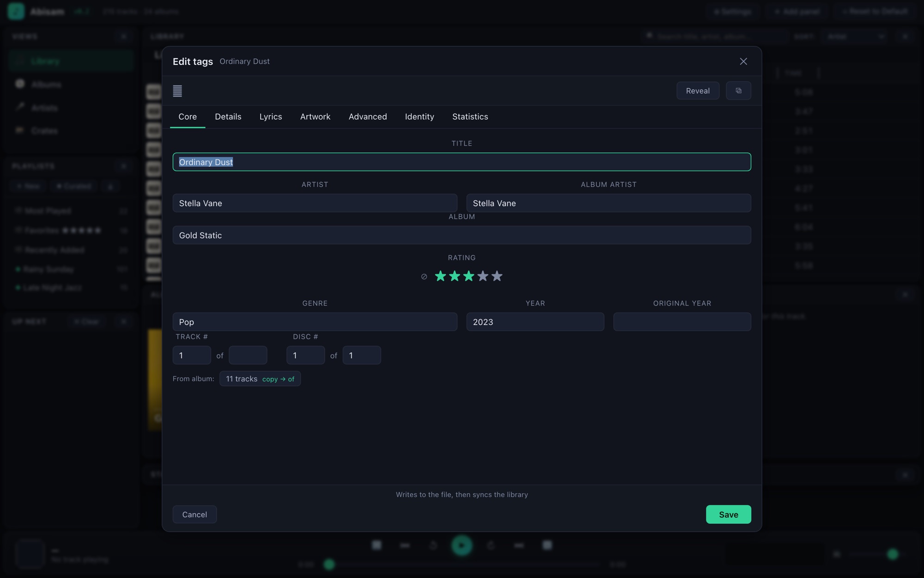Focus the Album Artist field
The height and width of the screenshot is (578, 924).
point(608,203)
